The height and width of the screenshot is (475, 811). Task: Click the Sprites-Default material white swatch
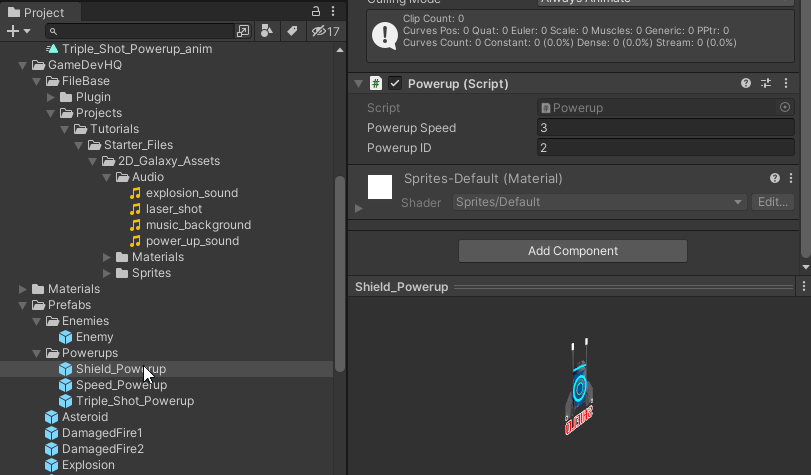click(x=380, y=187)
